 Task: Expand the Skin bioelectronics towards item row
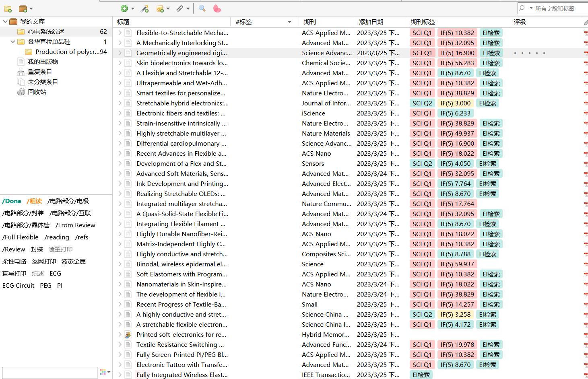120,63
